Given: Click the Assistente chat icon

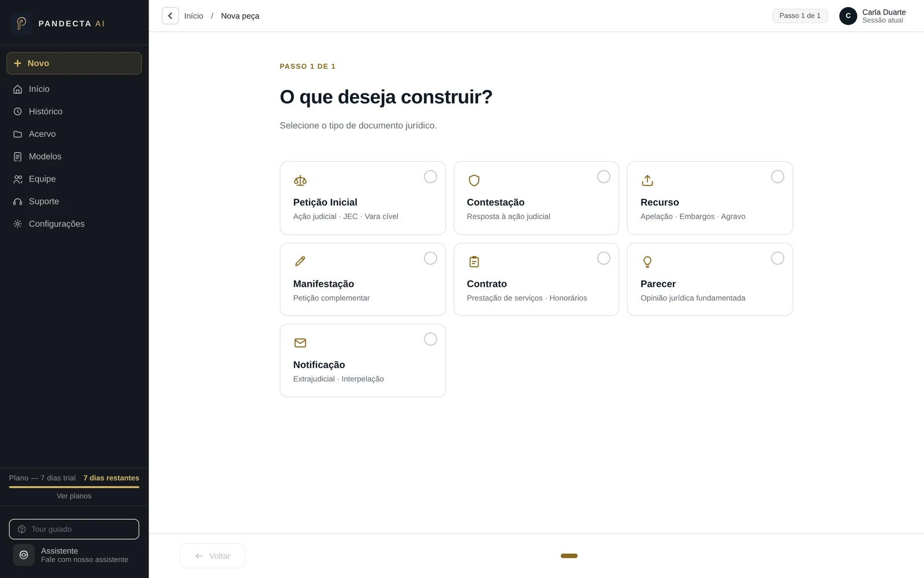Looking at the screenshot, I should pyautogui.click(x=24, y=555).
